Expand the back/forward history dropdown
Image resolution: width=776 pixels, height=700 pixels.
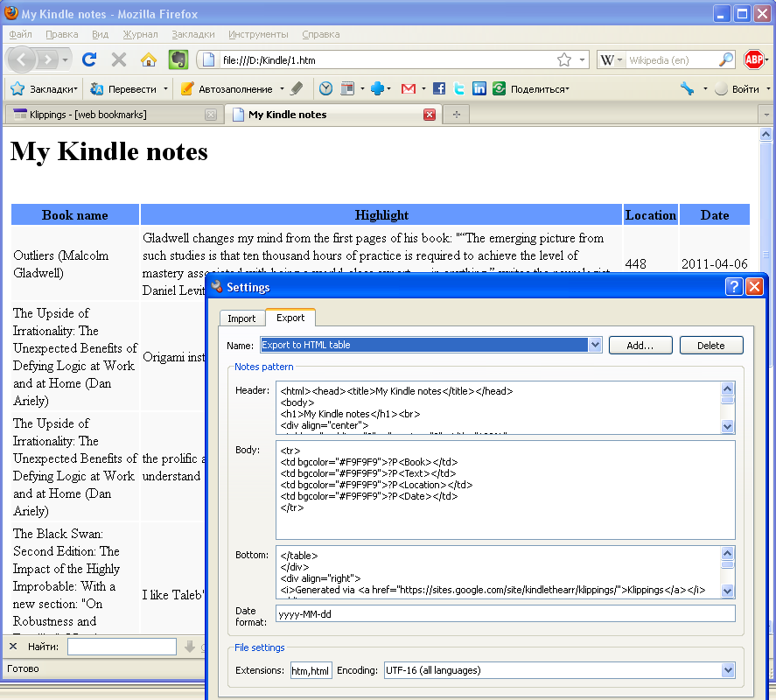point(65,59)
